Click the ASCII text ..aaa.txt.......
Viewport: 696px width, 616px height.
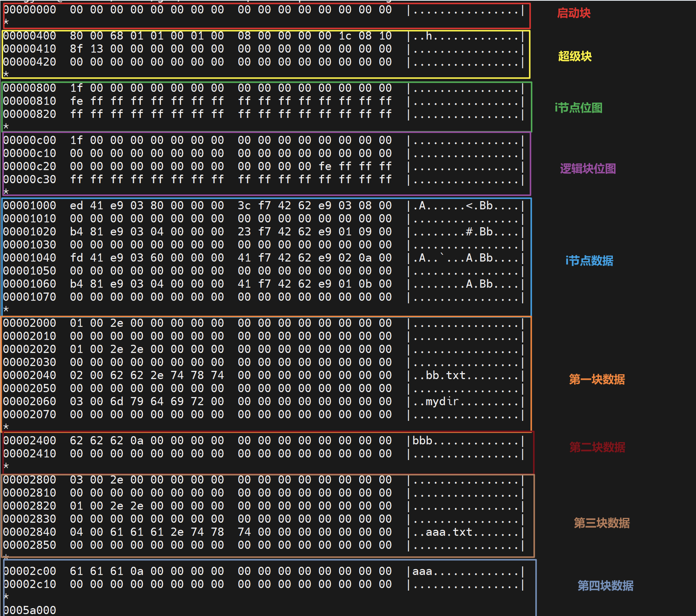tap(443, 532)
